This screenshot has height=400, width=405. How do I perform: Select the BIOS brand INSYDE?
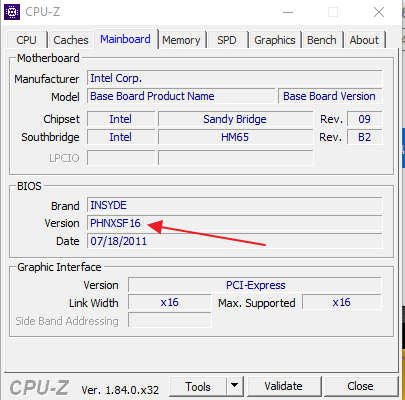coord(235,205)
